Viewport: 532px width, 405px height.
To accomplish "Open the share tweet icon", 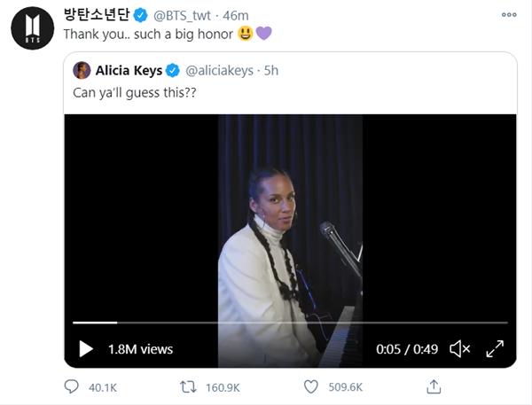I will pos(434,386).
